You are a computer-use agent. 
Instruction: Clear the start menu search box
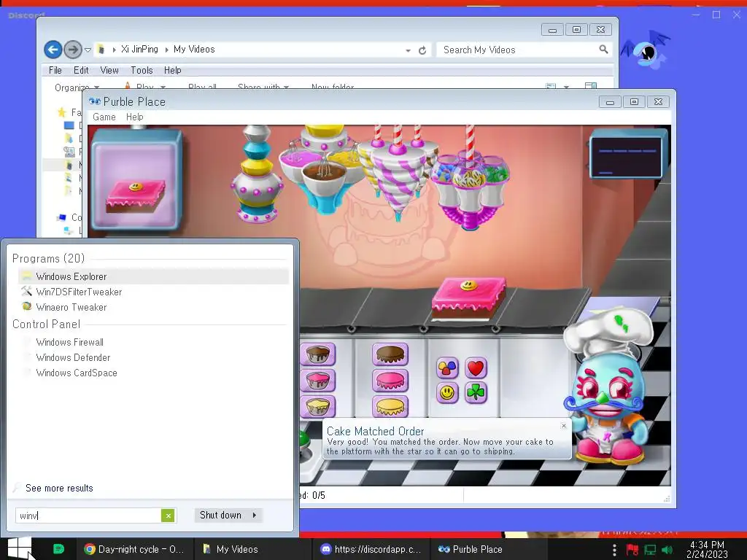169,516
